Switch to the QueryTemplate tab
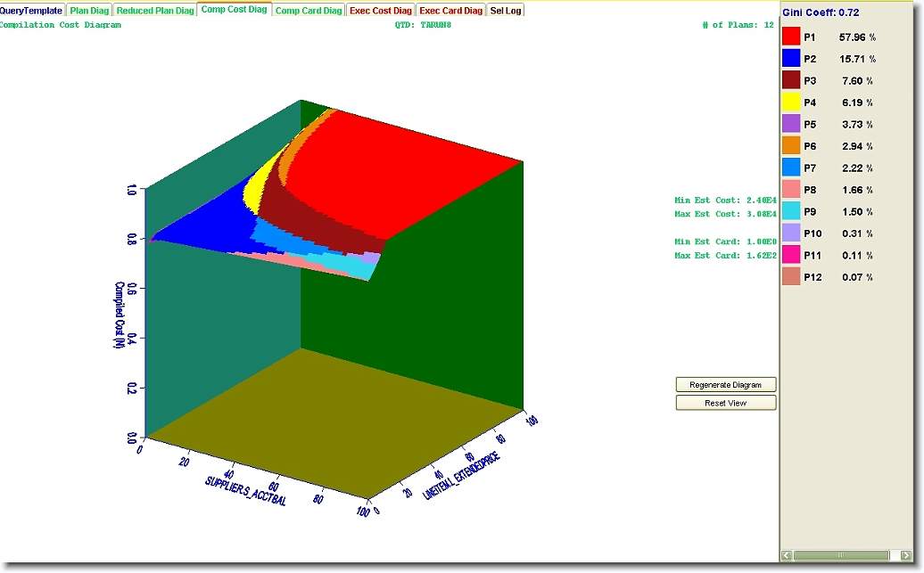 coord(31,11)
